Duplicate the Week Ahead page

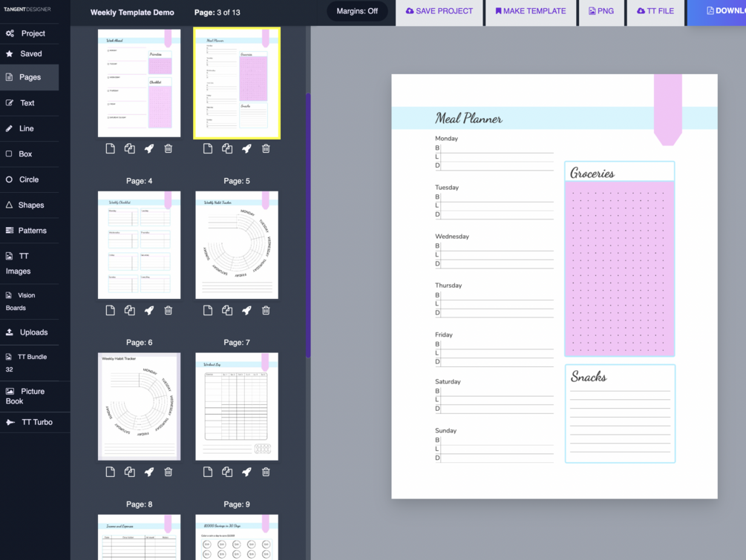129,149
